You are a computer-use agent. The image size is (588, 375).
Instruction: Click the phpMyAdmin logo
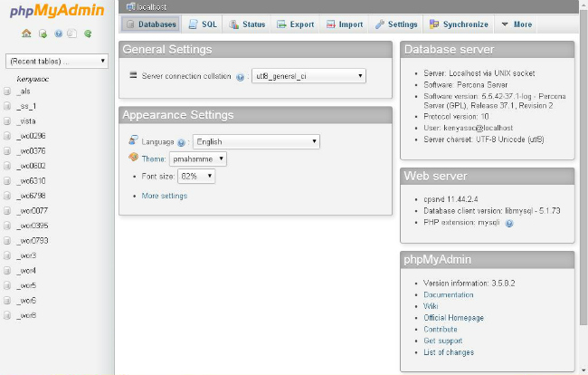click(x=57, y=10)
